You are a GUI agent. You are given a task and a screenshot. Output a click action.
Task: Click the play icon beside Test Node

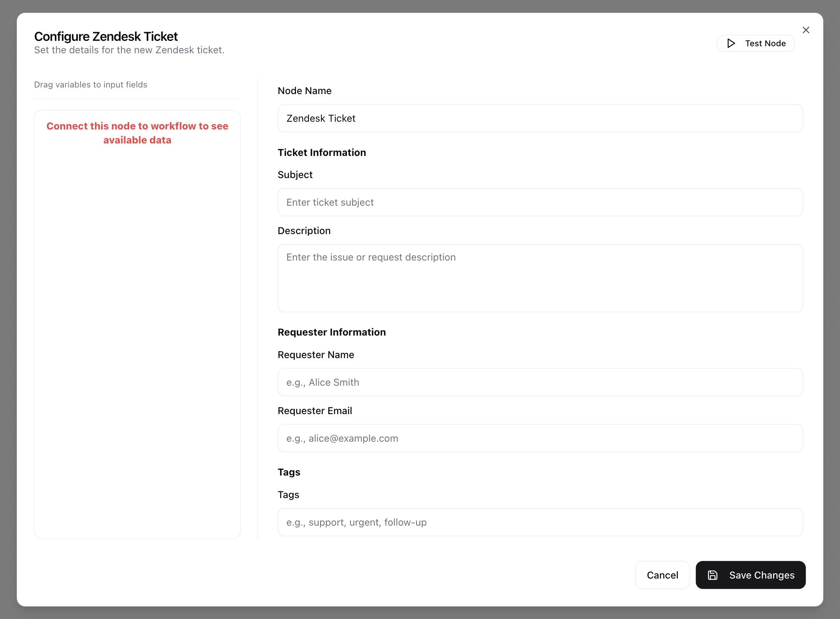[x=731, y=43]
